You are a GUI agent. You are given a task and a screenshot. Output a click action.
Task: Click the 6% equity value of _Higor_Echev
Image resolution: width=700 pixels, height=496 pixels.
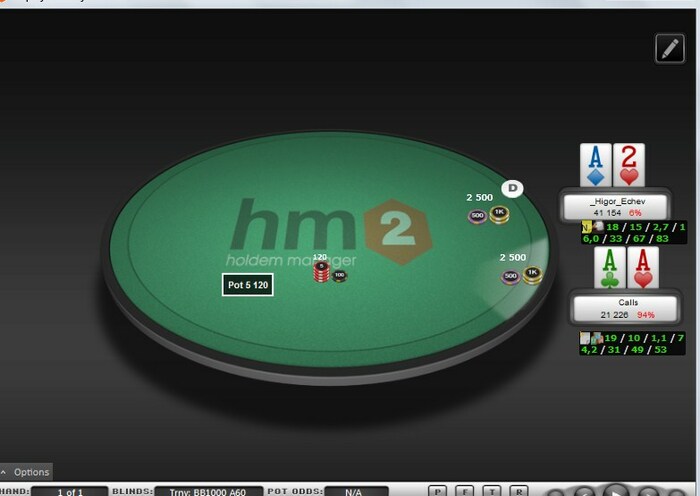pos(635,213)
